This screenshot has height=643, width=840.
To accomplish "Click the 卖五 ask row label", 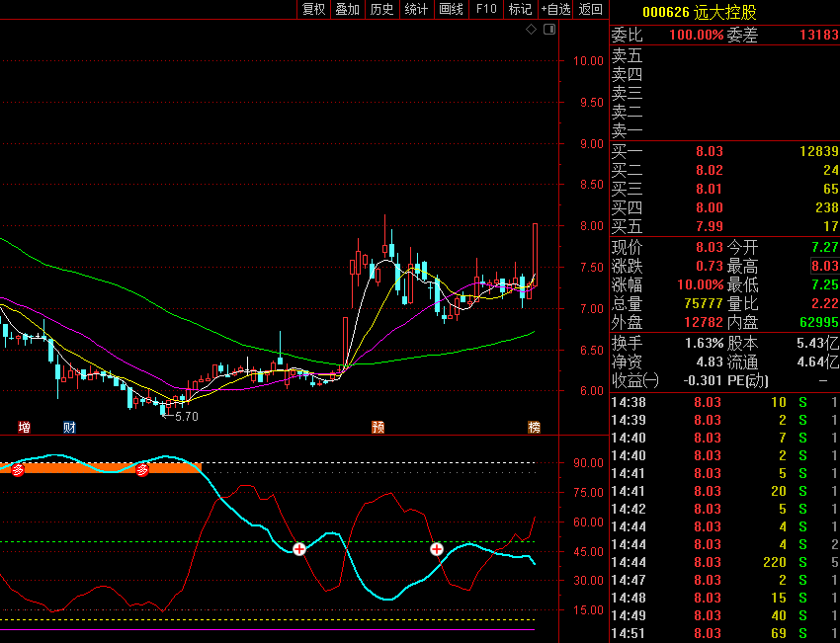I will pos(627,55).
